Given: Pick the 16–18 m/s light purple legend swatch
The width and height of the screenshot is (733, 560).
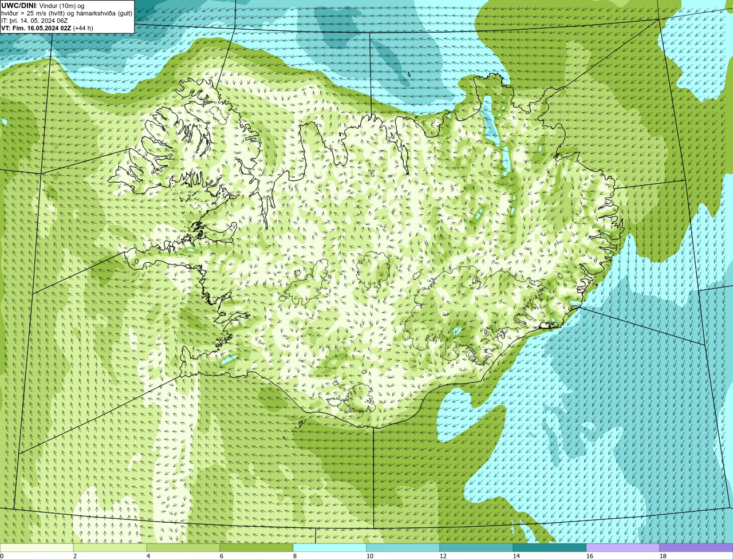Looking at the screenshot, I should coord(623,547).
